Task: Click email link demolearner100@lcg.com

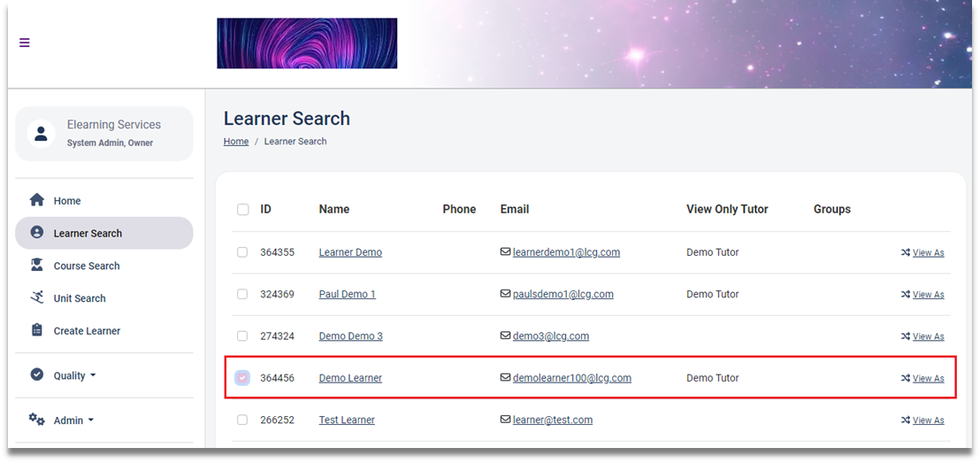Action: coord(572,378)
